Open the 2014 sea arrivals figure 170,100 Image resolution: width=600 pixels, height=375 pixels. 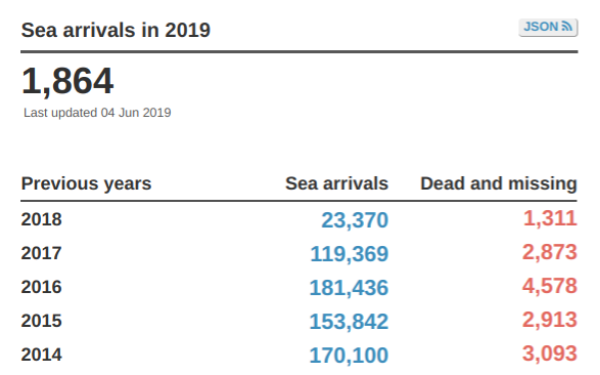tap(349, 355)
